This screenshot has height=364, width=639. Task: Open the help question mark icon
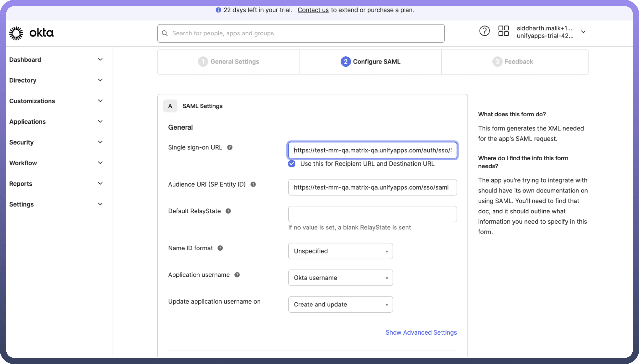484,31
